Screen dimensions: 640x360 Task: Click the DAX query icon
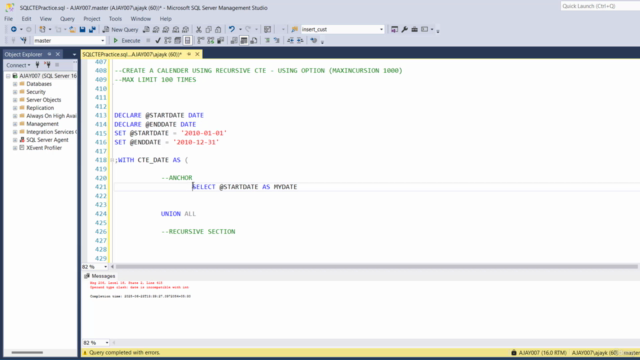pos(185,29)
